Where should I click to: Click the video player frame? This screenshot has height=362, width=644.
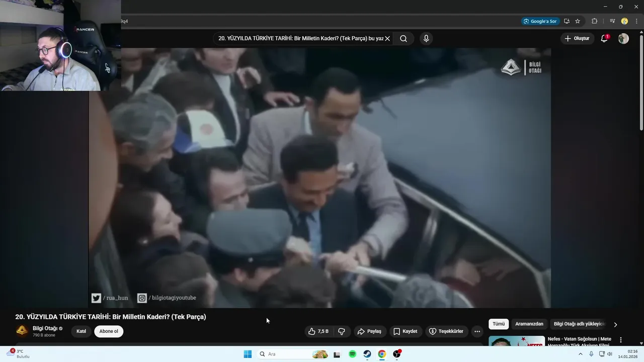click(x=319, y=178)
